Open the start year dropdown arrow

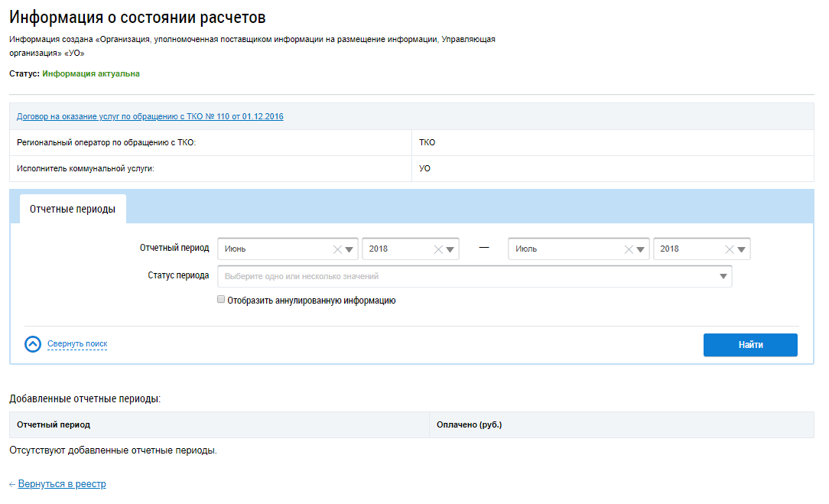[450, 249]
